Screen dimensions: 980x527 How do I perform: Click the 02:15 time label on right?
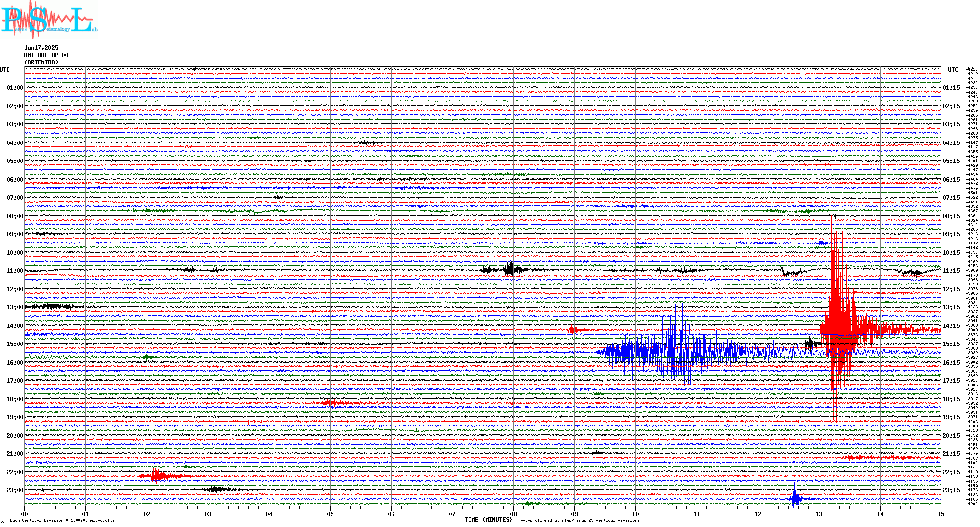[951, 106]
